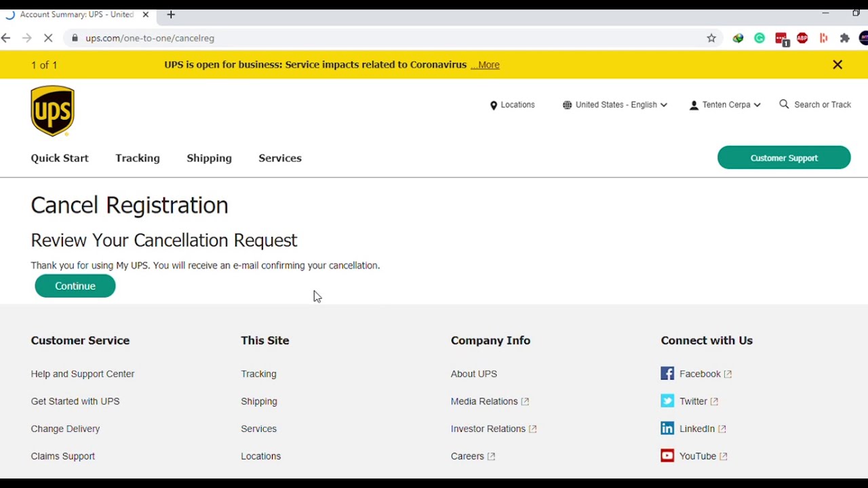This screenshot has width=868, height=488.
Task: Follow the ...More link in banner
Action: coord(485,65)
